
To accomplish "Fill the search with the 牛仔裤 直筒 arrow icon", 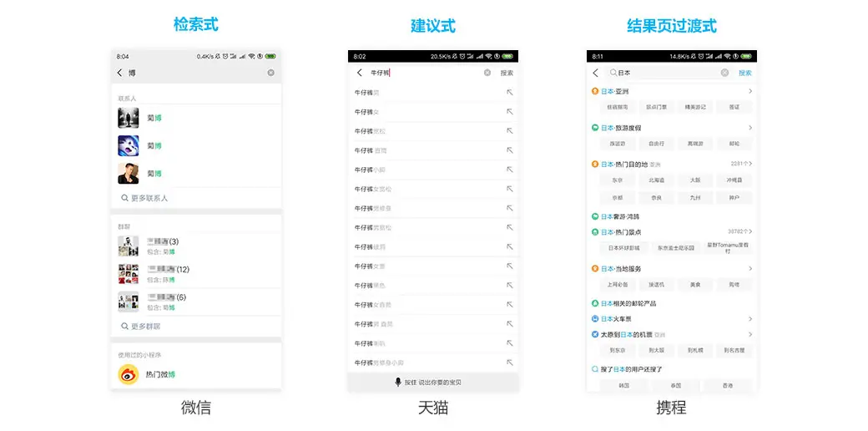I will click(510, 150).
